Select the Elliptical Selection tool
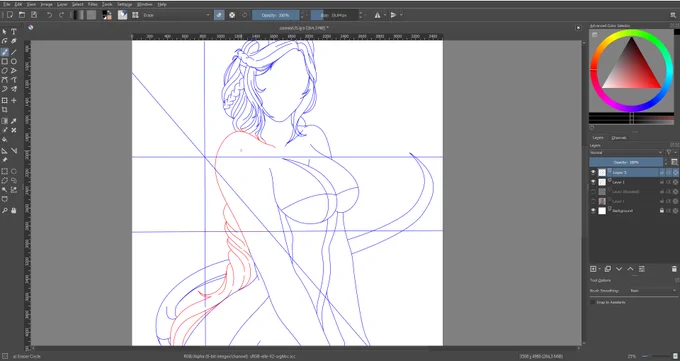 (x=14, y=171)
